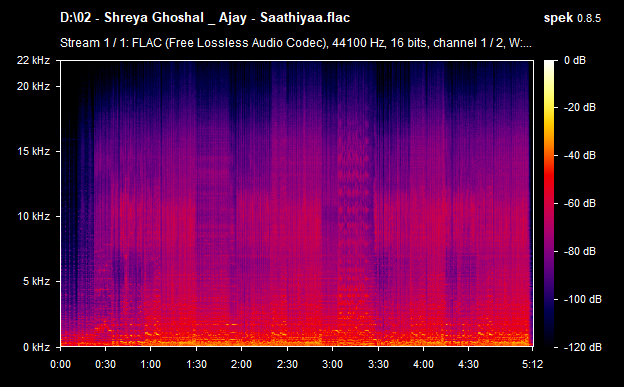Select the 2:00 time axis marker
Image resolution: width=624 pixels, height=387 pixels.
[x=241, y=364]
